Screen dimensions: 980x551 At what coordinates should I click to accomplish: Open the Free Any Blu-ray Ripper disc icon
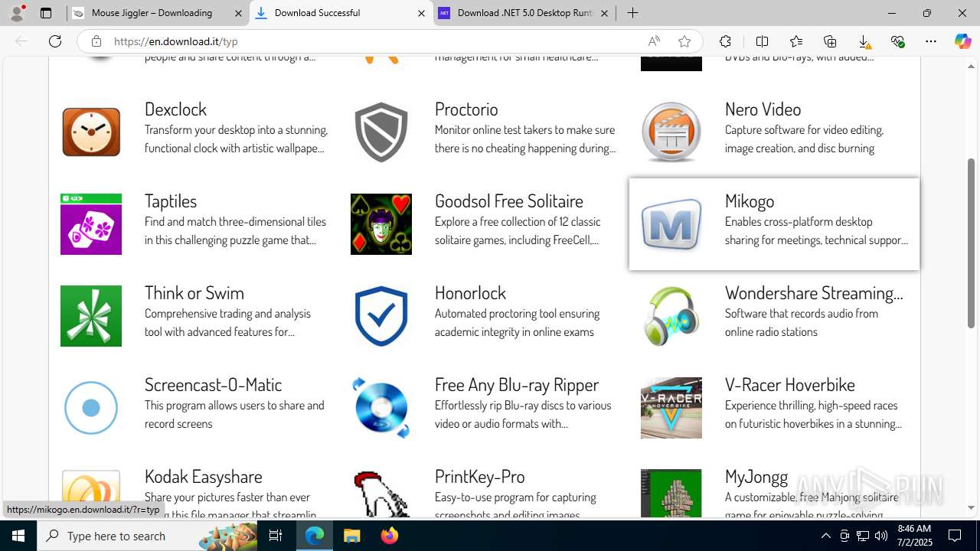point(381,408)
